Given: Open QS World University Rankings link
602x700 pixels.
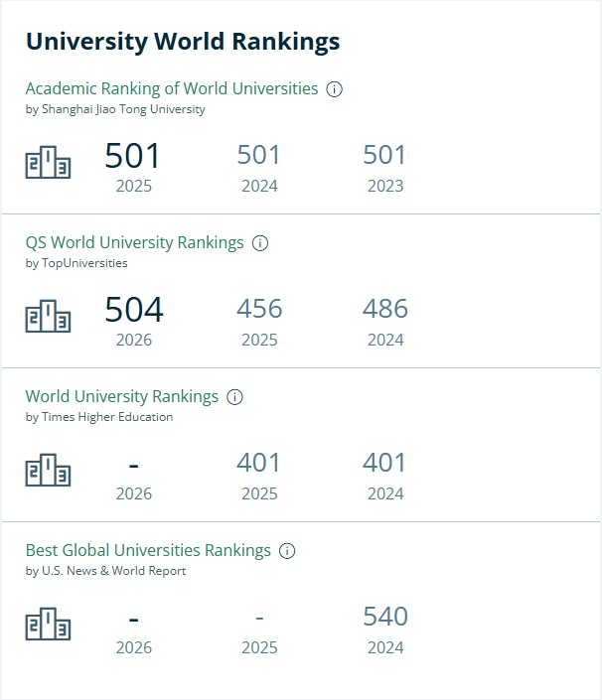Looking at the screenshot, I should point(134,243).
